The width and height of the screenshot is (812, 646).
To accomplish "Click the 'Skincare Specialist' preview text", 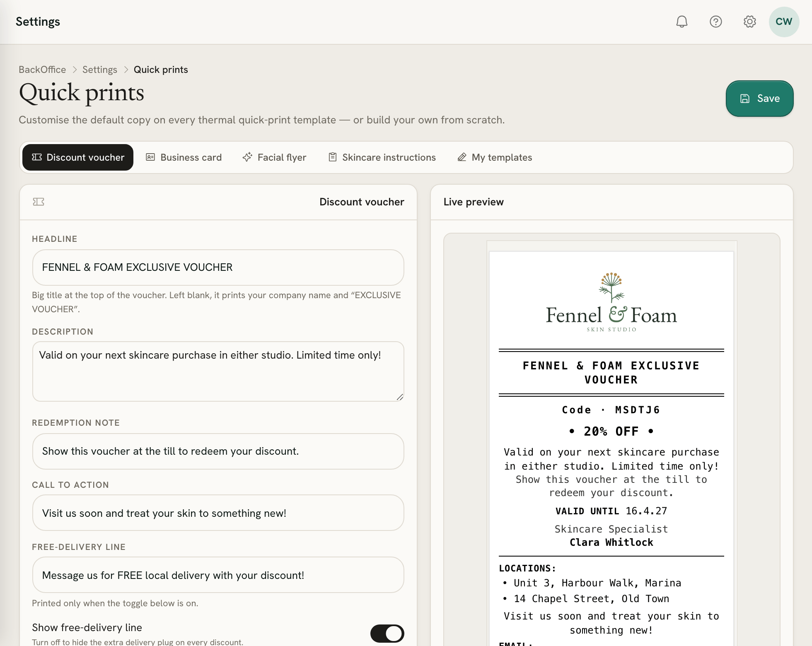I will pyautogui.click(x=611, y=529).
